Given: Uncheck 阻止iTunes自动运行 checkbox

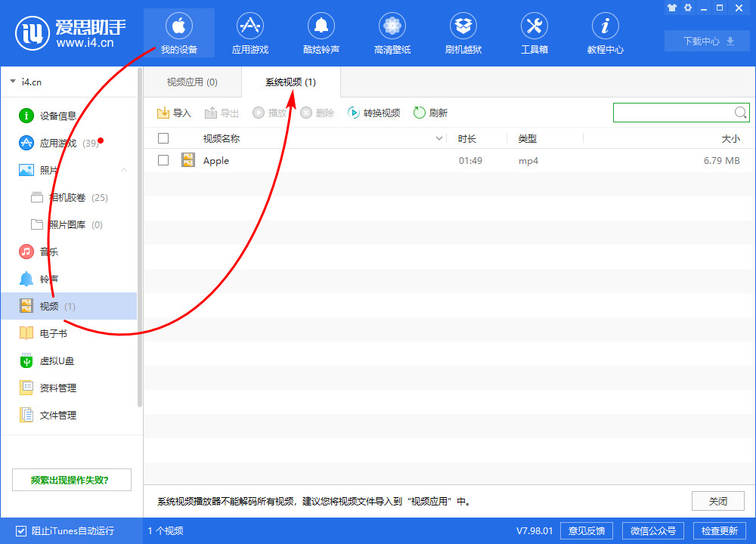Looking at the screenshot, I should click(x=20, y=530).
